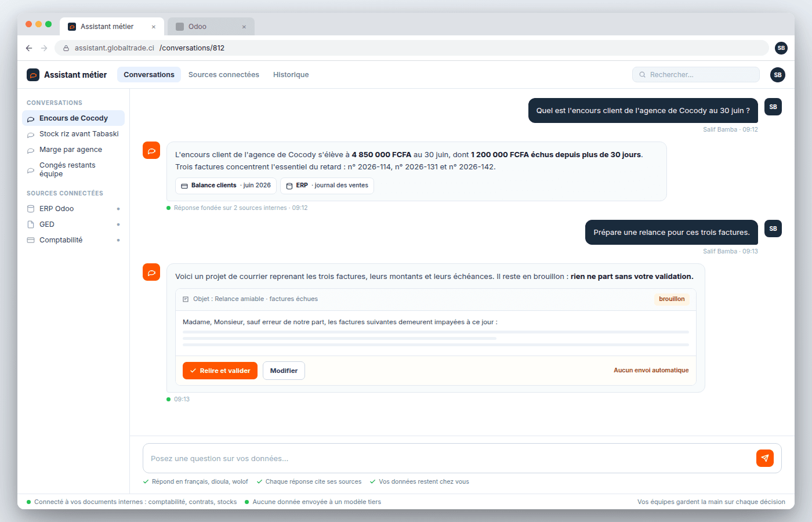Close the Assistant métier browser tab
812x522 pixels.
[154, 27]
